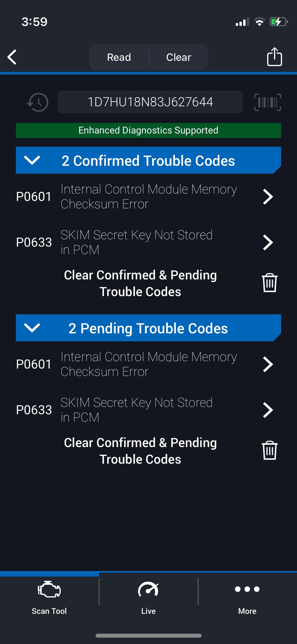297x644 pixels.
Task: Select the Clear segment
Action: click(x=179, y=57)
